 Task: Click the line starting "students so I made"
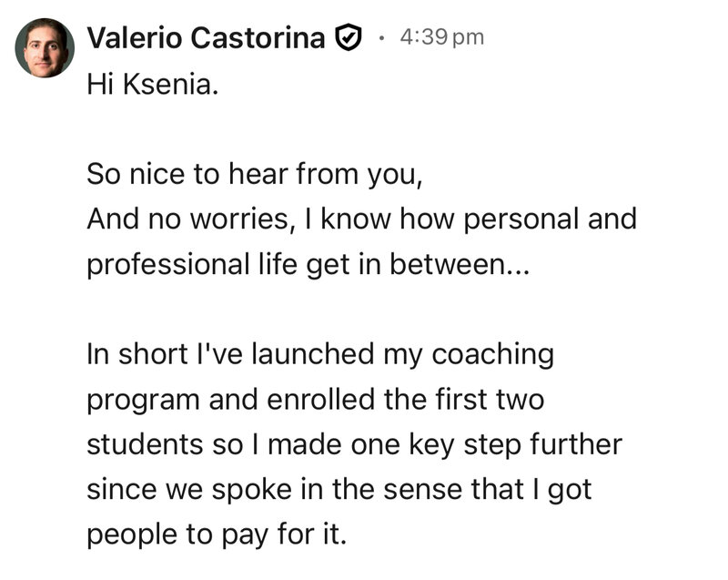point(354,444)
